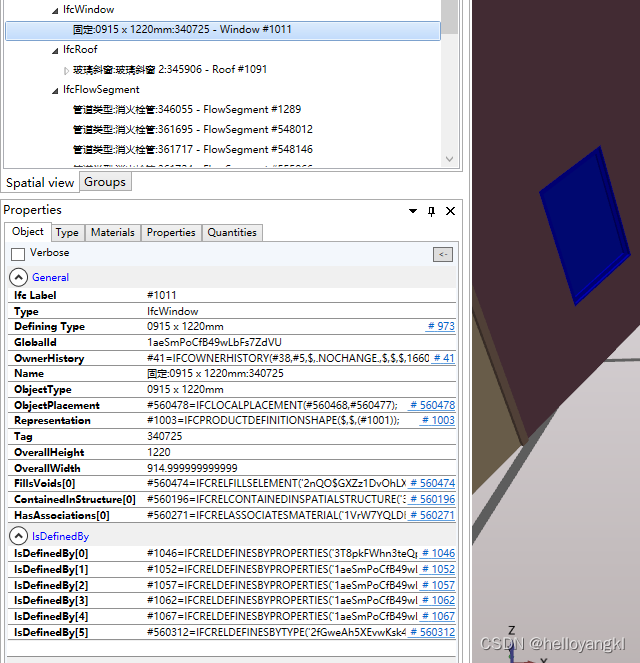The image size is (640, 663).
Task: Click the ObjectType value 0915 x 1220mm
Action: click(x=185, y=389)
